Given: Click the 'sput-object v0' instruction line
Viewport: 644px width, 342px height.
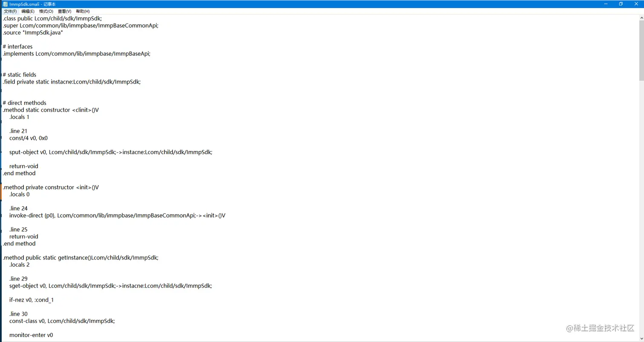Looking at the screenshot, I should [x=111, y=152].
